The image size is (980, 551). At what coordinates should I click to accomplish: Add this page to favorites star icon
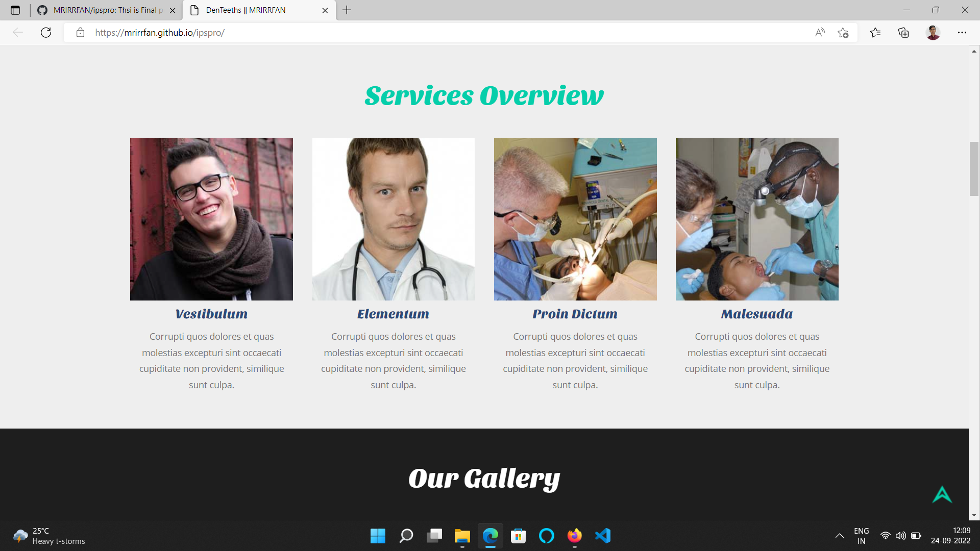click(x=843, y=33)
